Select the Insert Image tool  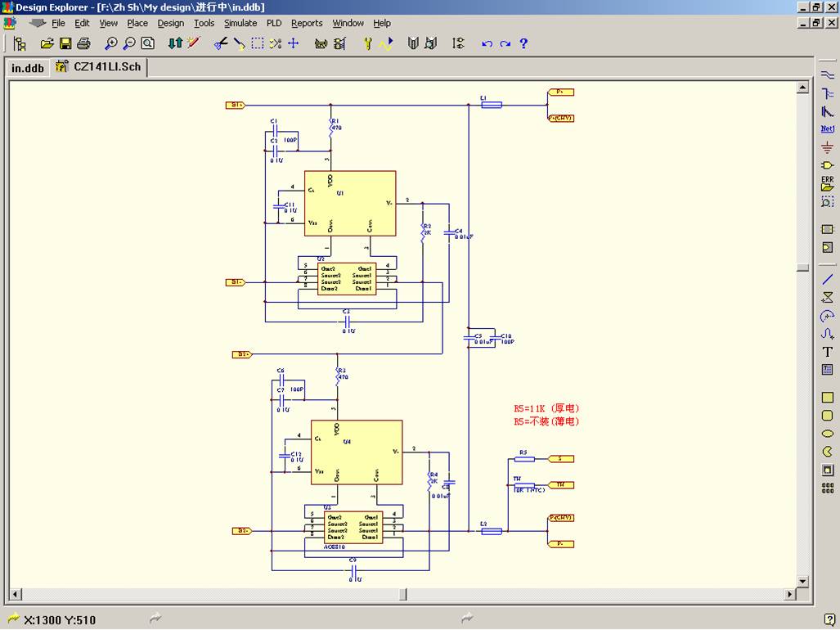click(x=828, y=470)
